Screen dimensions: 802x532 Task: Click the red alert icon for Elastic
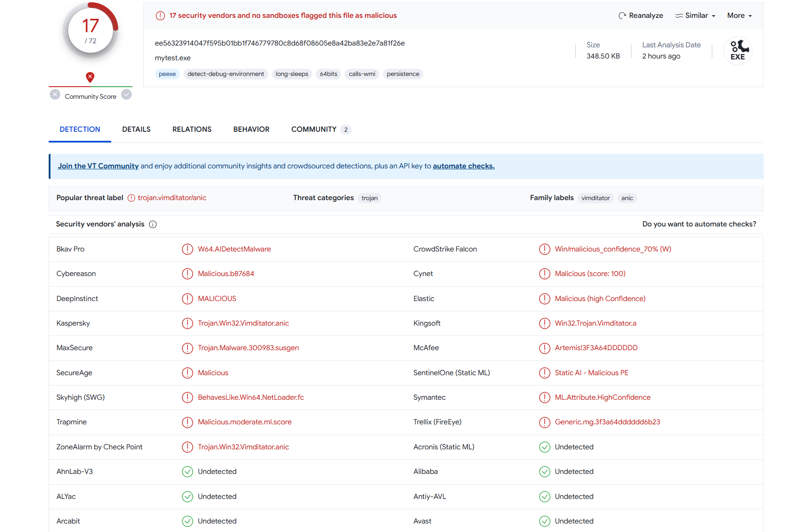pos(545,299)
